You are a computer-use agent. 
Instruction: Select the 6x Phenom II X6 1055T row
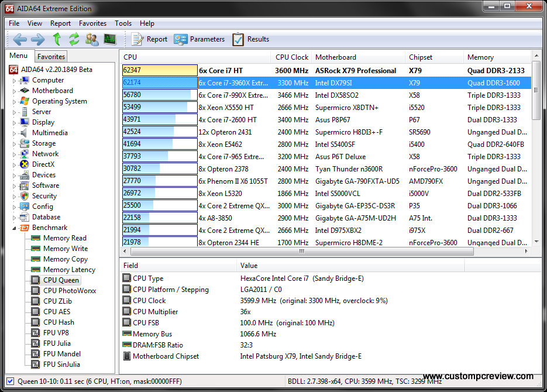coord(326,181)
